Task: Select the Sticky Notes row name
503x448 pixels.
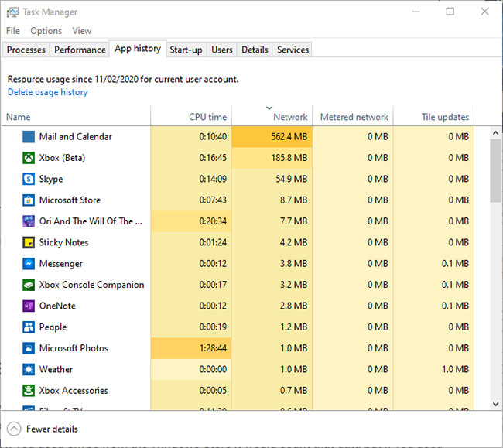Action: pyautogui.click(x=63, y=242)
